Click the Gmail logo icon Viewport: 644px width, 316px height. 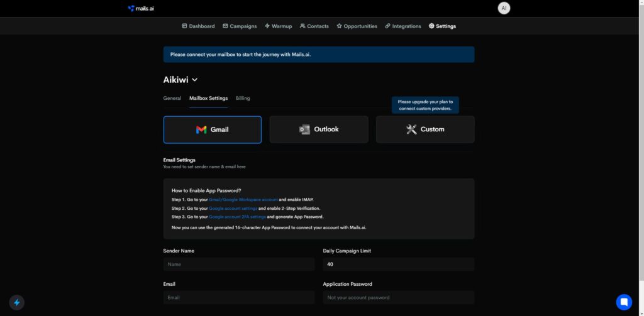pos(201,129)
